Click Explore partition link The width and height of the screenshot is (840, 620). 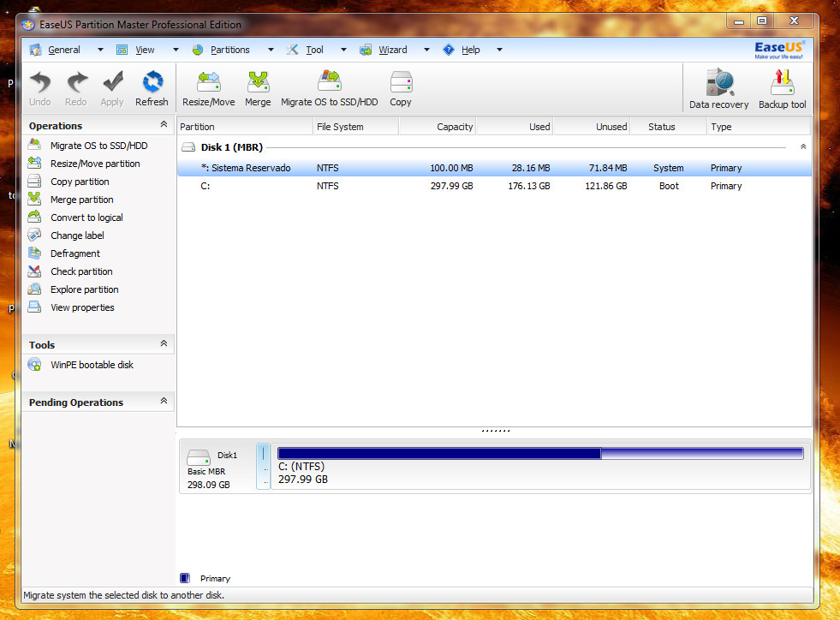click(85, 289)
